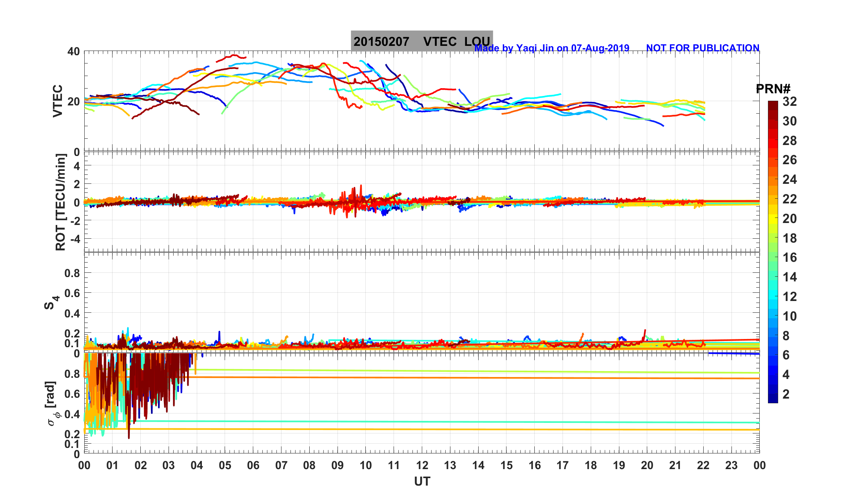The width and height of the screenshot is (844, 504).
Task: Click the 'ROT [TECU/min]' axis label
Action: 60,202
